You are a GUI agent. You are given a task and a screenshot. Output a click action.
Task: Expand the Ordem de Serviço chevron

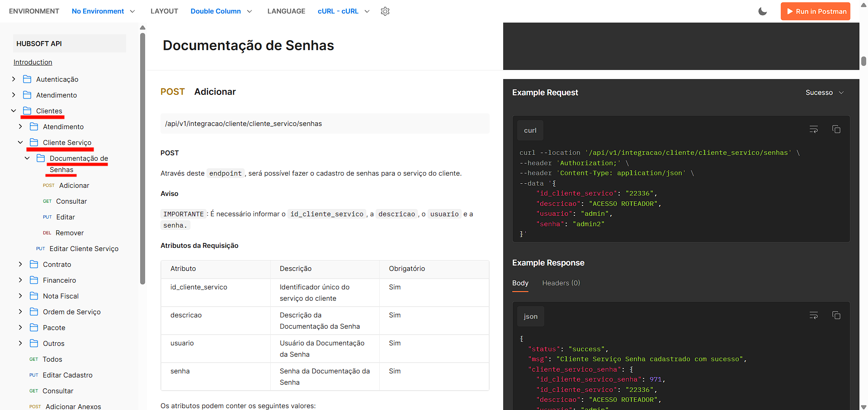pyautogui.click(x=20, y=312)
